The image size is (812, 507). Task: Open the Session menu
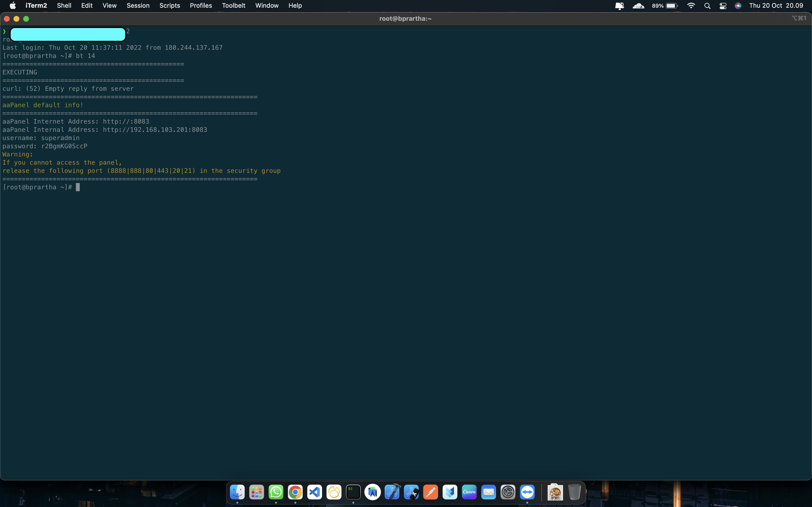pos(138,5)
